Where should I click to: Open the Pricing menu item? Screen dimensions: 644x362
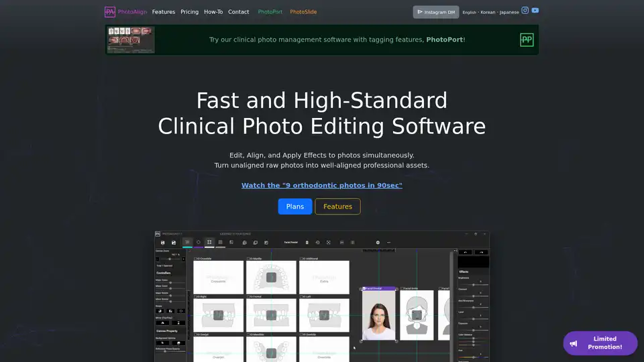(189, 12)
